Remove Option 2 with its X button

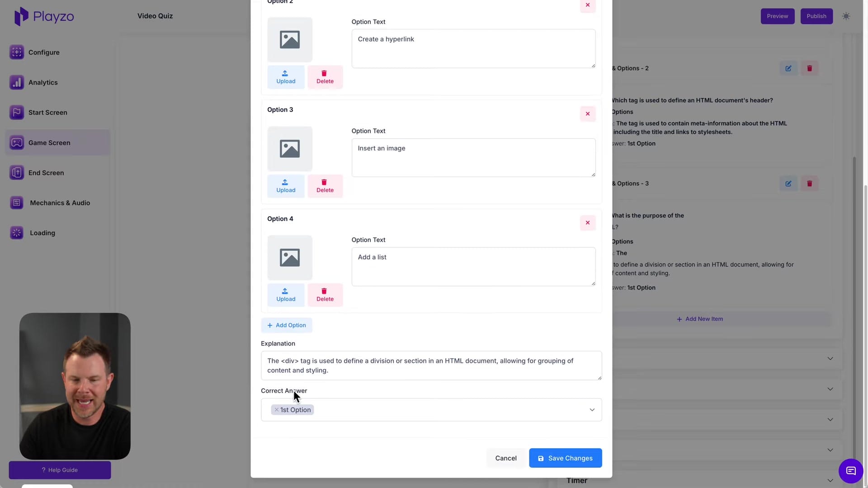coord(588,5)
